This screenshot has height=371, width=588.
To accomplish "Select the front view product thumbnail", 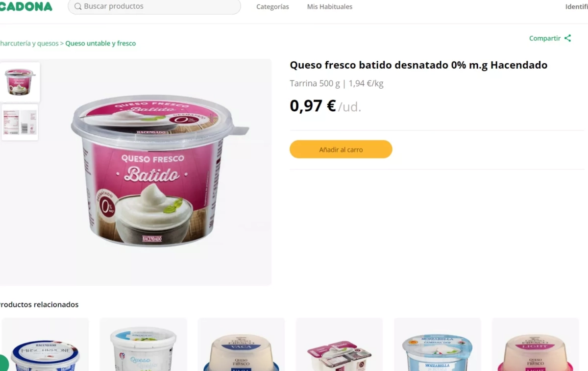I will click(x=20, y=82).
